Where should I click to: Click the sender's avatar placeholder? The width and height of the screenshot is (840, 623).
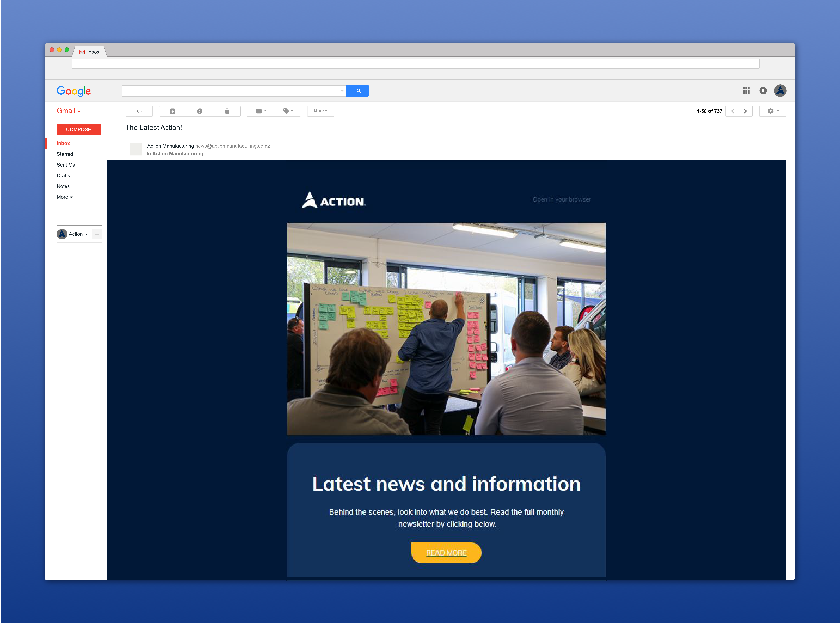coord(136,149)
